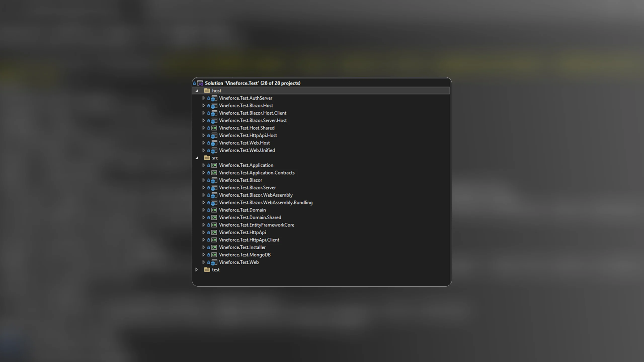The width and height of the screenshot is (644, 362).
Task: Select Vineforce.Test.Host.Shared project
Action: pos(247,128)
